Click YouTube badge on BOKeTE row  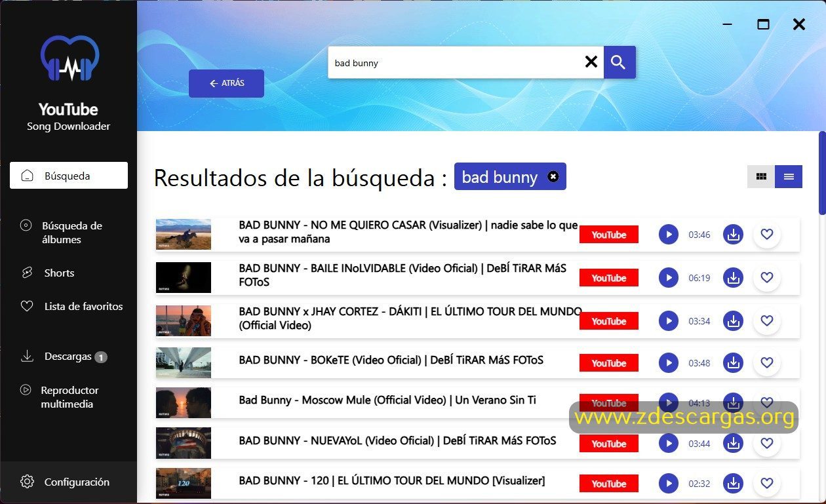(x=609, y=363)
